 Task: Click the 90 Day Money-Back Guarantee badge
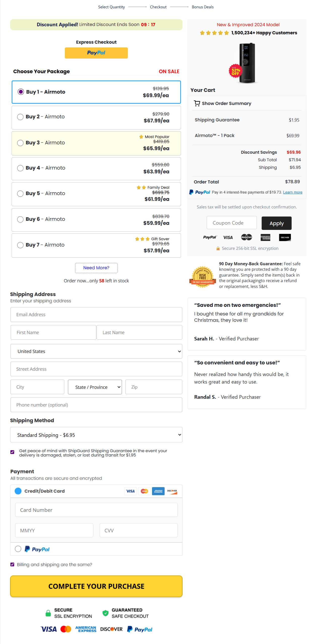click(x=202, y=276)
